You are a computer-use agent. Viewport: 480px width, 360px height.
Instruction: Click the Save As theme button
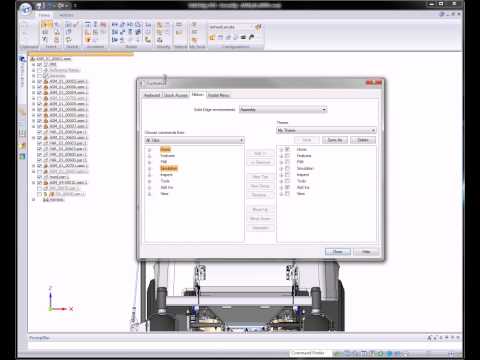point(335,140)
